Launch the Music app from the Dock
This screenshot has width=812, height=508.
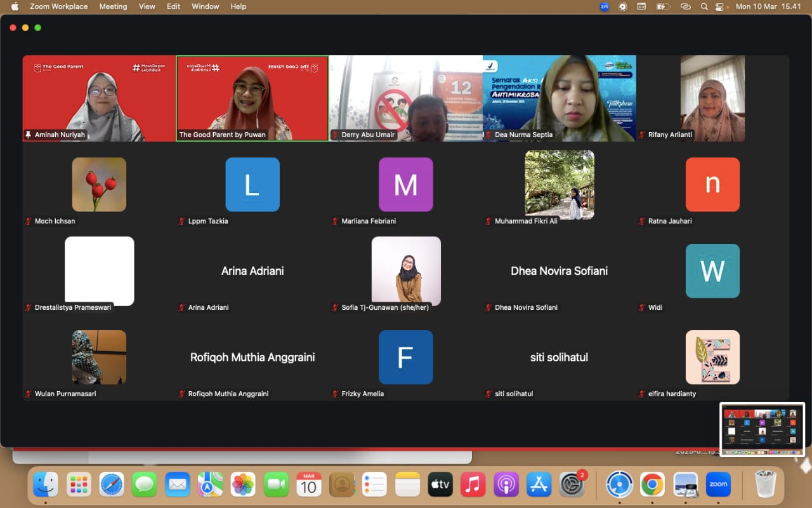(473, 485)
